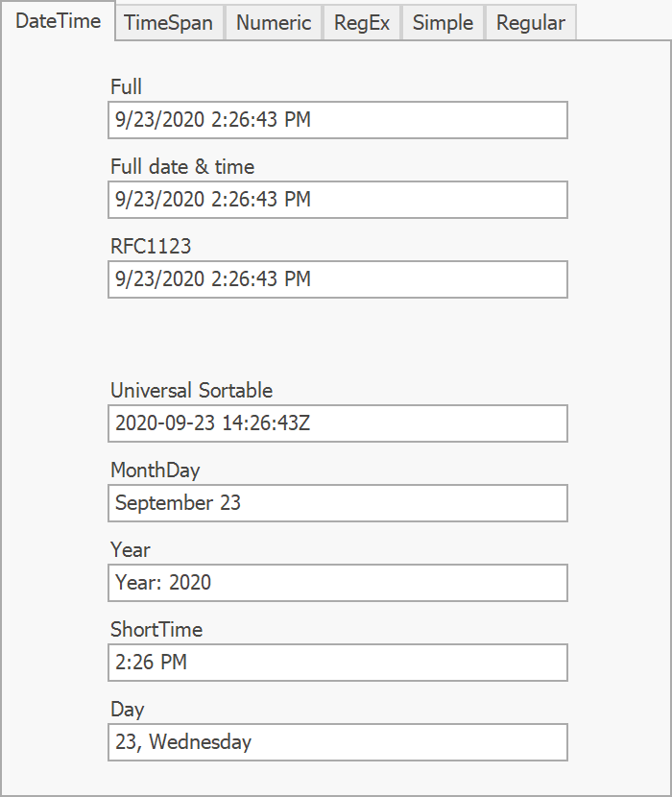
Task: Focus the field containing Year: 2020
Action: click(337, 583)
